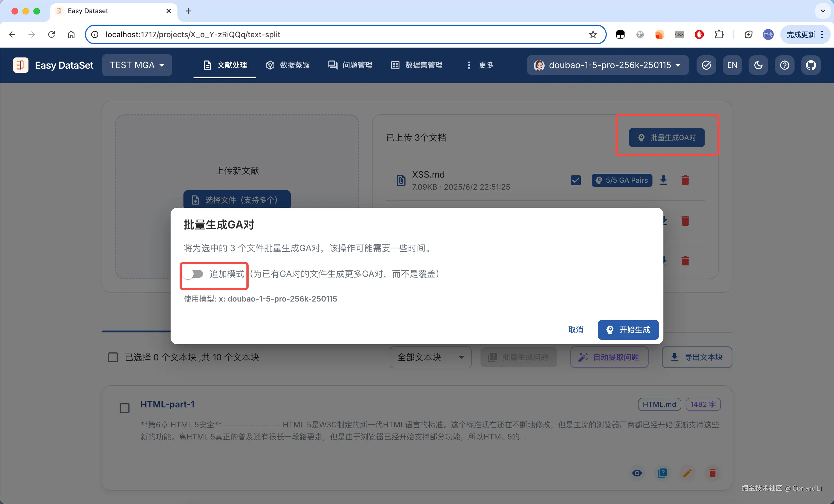Check the HTML-part-1 text block checkbox
Screen dimensions: 834x504
[125, 408]
